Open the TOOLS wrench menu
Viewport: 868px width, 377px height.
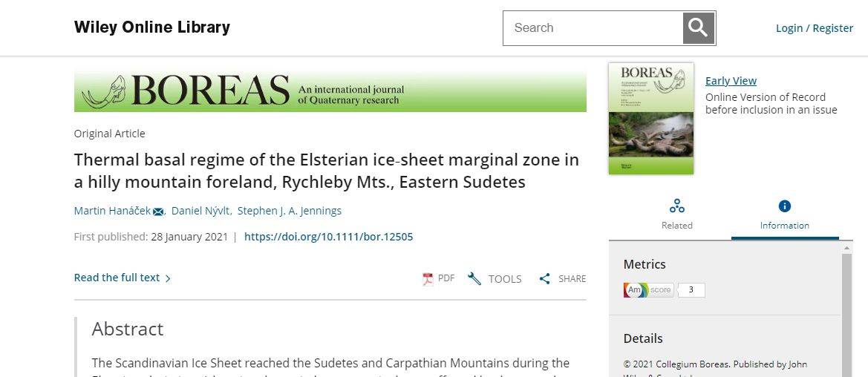point(474,279)
